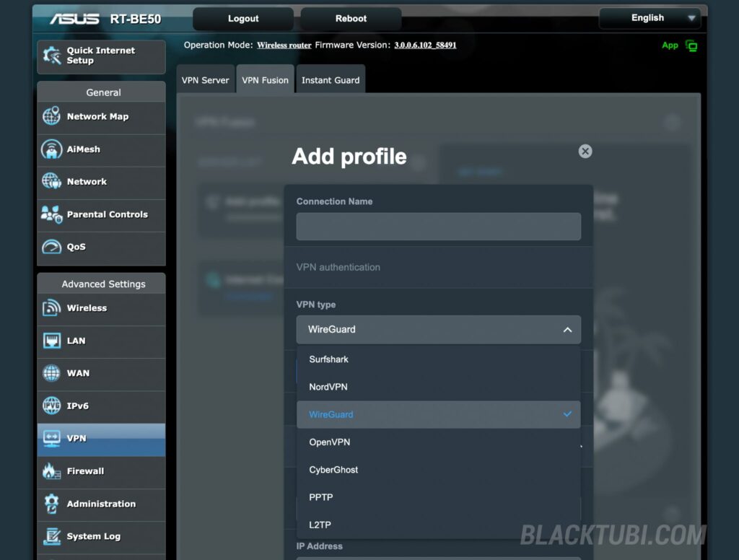
Task: Select NordVPN option in list
Action: point(328,387)
